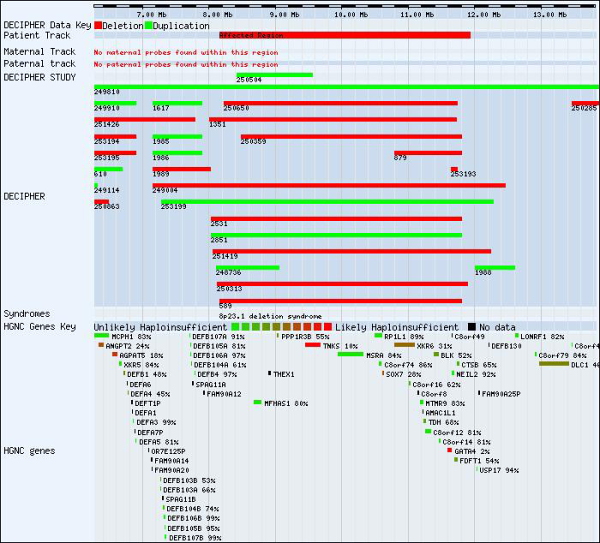
Task: Click the TNKS gene red bar
Action: [313, 345]
